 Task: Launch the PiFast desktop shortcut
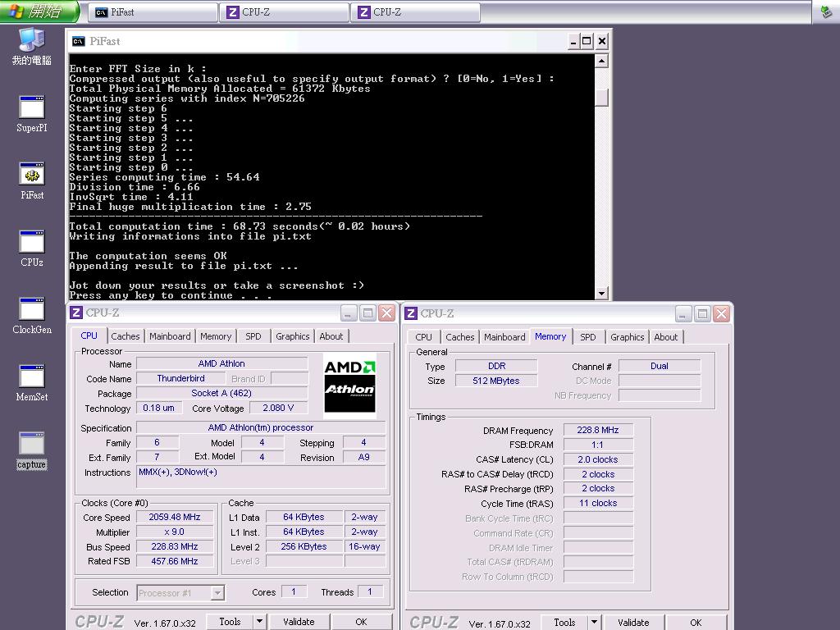pyautogui.click(x=32, y=181)
